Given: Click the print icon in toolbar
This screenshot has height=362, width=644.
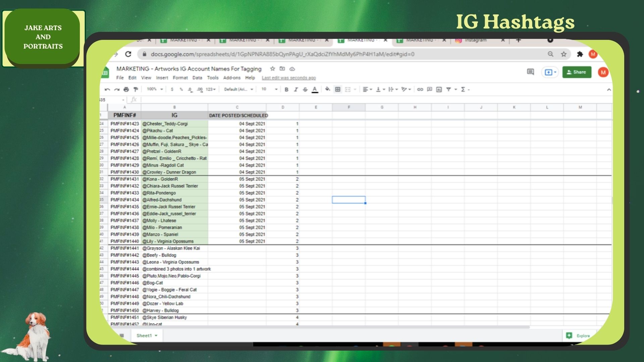Looking at the screenshot, I should point(126,89).
